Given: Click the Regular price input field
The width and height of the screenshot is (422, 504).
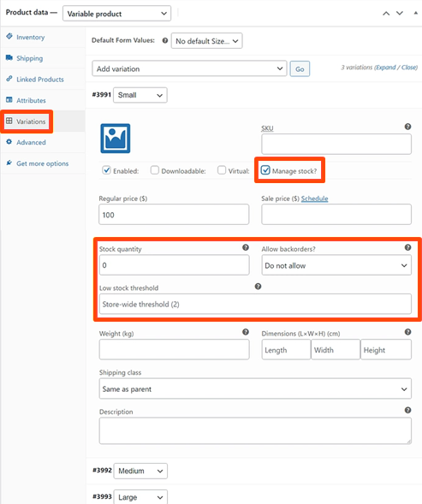Looking at the screenshot, I should coord(174,215).
